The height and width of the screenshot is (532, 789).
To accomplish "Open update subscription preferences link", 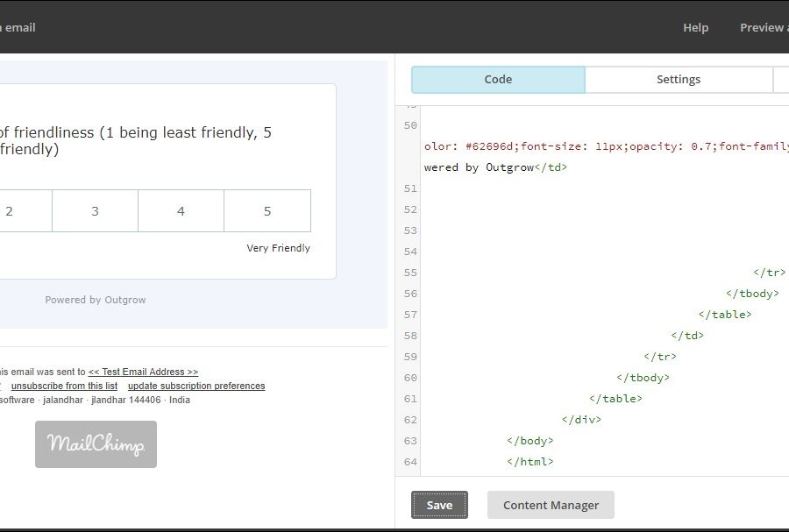I will 196,386.
